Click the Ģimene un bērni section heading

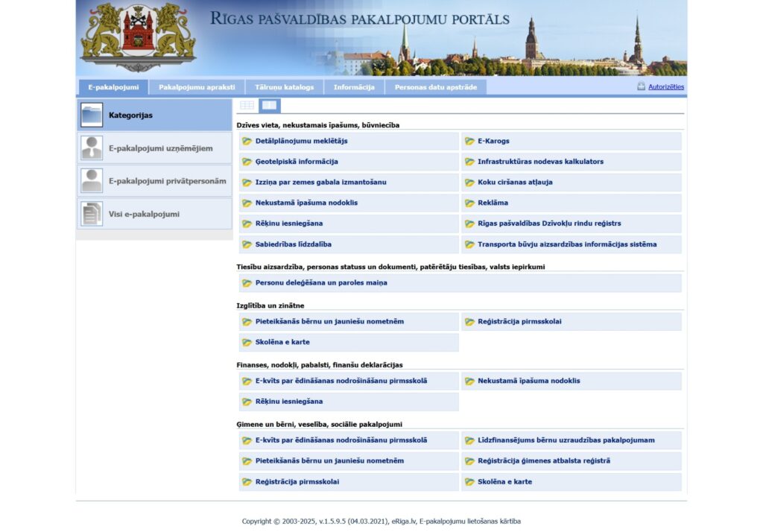click(x=319, y=425)
